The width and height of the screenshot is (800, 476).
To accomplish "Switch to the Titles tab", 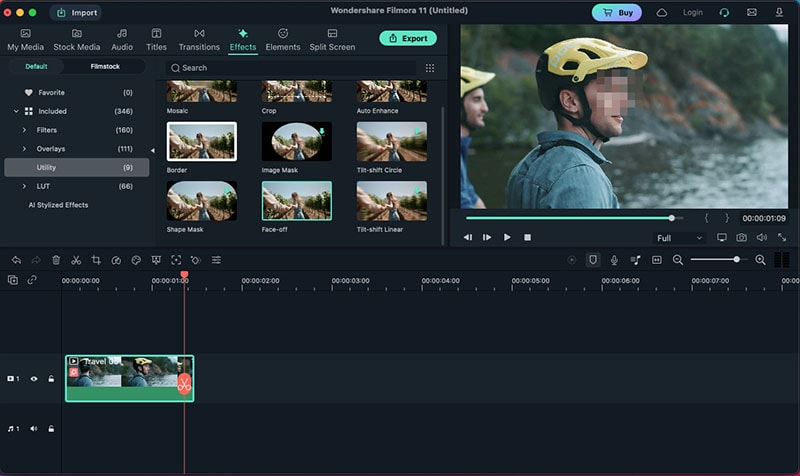I will (156, 40).
